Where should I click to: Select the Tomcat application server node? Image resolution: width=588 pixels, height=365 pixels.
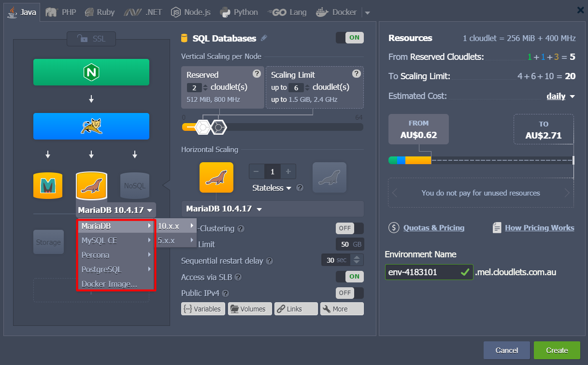pyautogui.click(x=91, y=126)
